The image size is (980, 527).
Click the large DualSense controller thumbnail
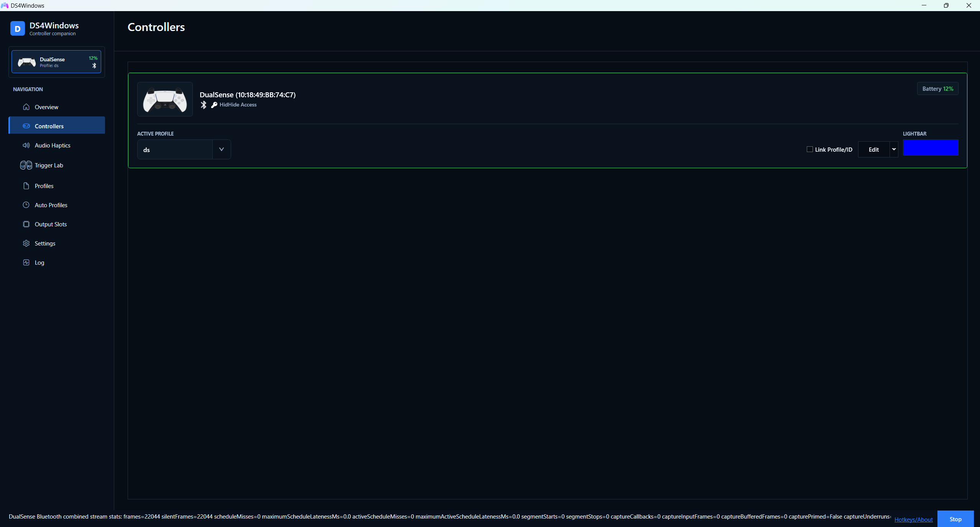[x=165, y=99]
